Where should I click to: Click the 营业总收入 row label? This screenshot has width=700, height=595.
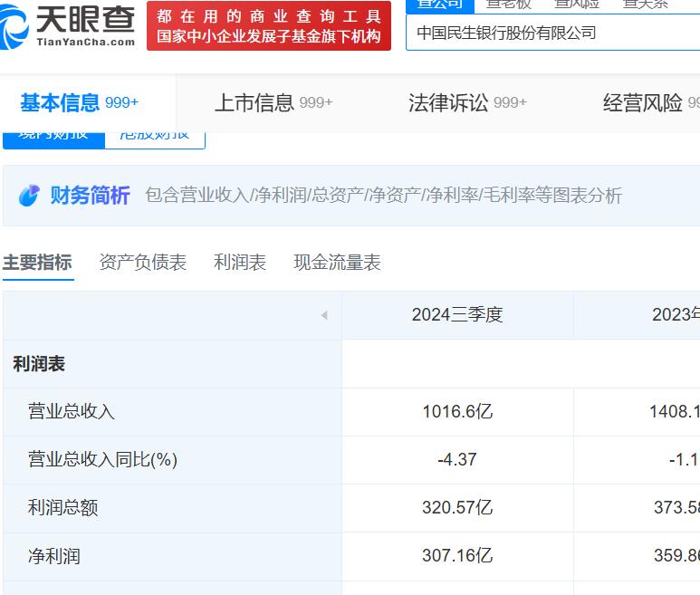72,411
